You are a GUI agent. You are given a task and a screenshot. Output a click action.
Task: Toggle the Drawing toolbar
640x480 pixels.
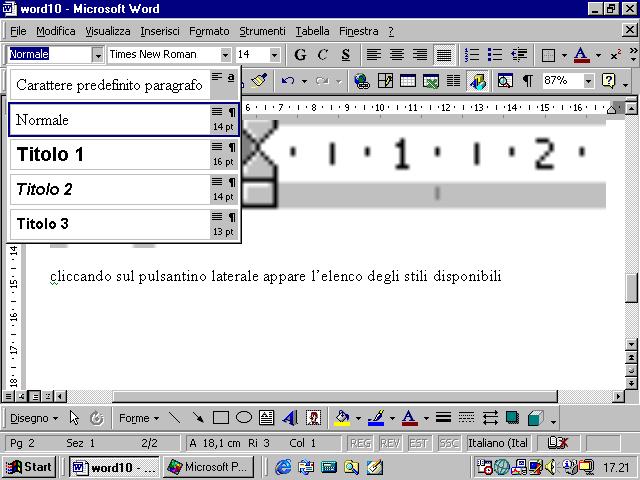click(477, 81)
